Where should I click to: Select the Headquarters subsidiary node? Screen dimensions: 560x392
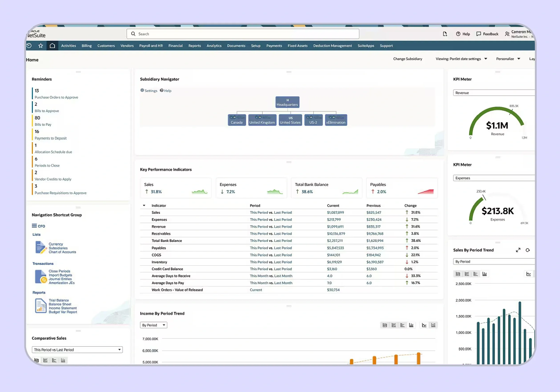(x=287, y=102)
